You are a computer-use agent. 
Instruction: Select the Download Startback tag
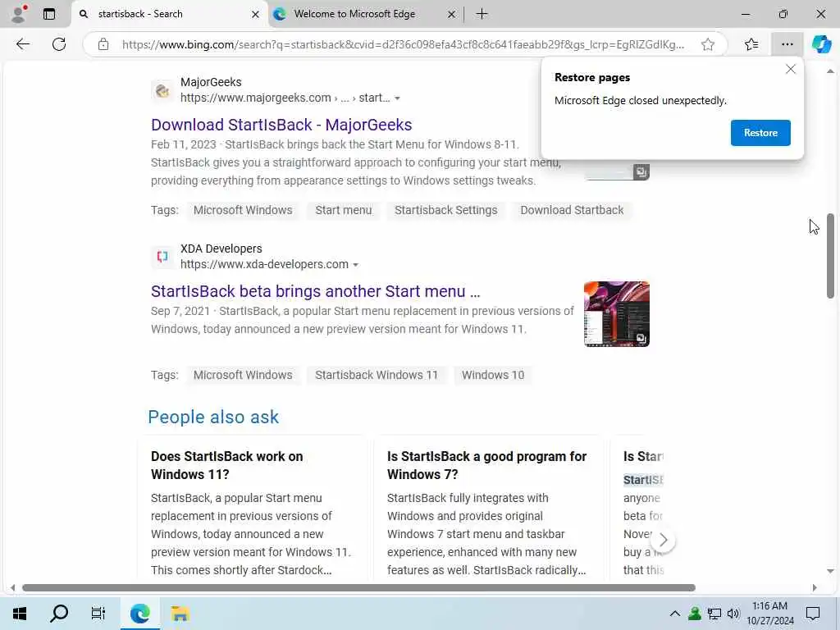point(572,210)
